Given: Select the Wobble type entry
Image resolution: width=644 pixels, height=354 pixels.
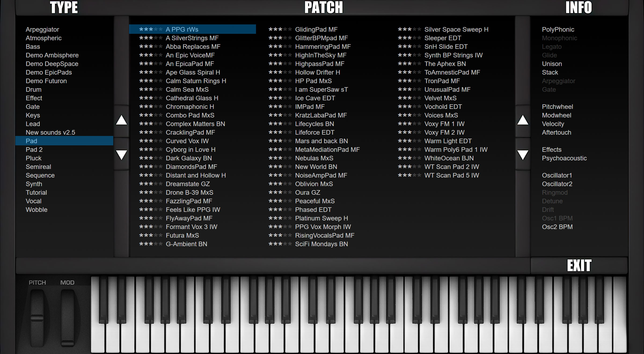Looking at the screenshot, I should (x=36, y=210).
